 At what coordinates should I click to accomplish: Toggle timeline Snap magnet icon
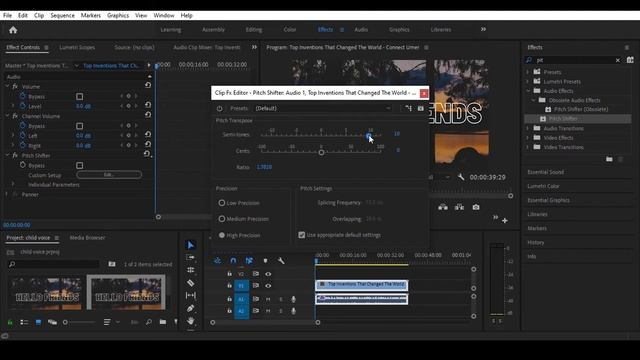(x=233, y=260)
